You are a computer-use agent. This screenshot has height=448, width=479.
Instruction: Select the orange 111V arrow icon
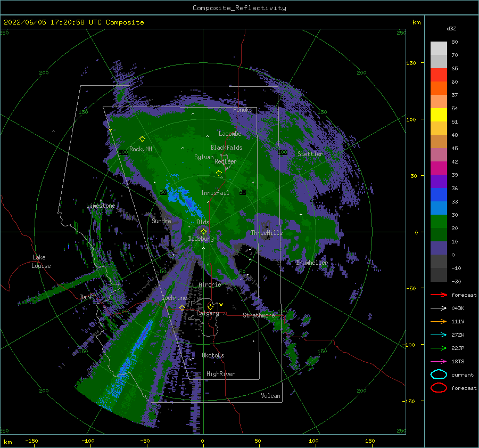[439, 321]
